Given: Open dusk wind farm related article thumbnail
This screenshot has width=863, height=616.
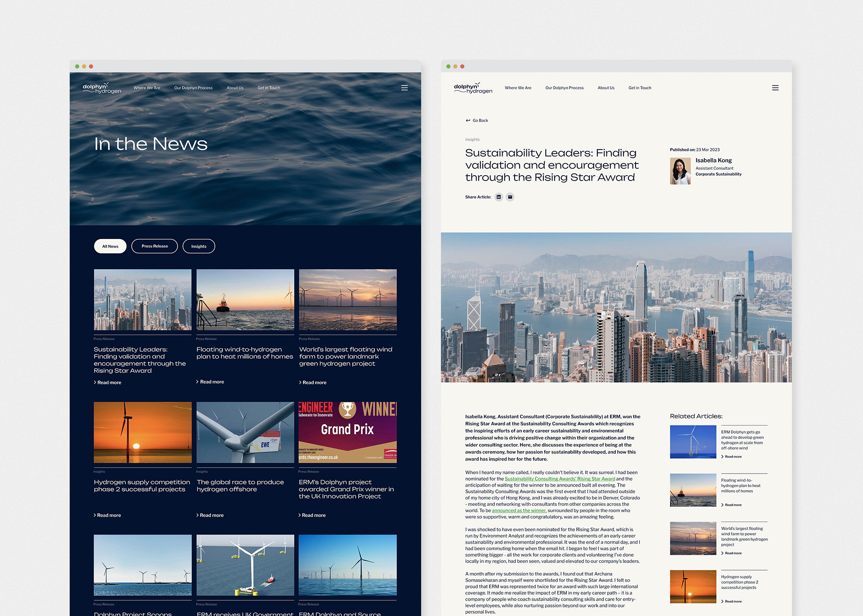Looking at the screenshot, I should click(x=693, y=538).
